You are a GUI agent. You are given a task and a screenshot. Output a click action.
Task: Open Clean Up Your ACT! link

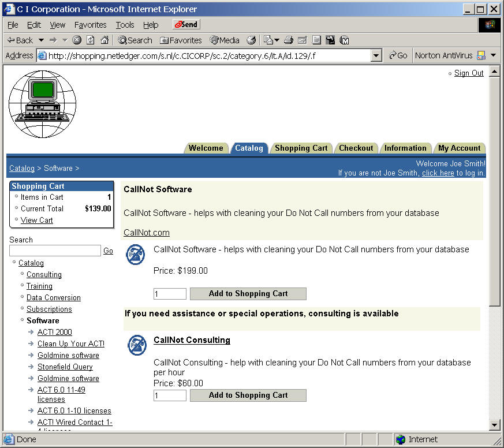(x=70, y=344)
